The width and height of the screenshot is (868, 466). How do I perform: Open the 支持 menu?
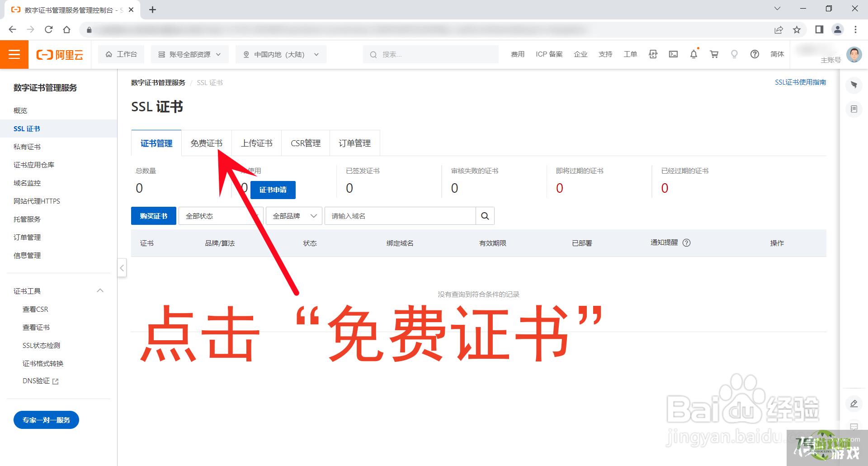coord(605,54)
